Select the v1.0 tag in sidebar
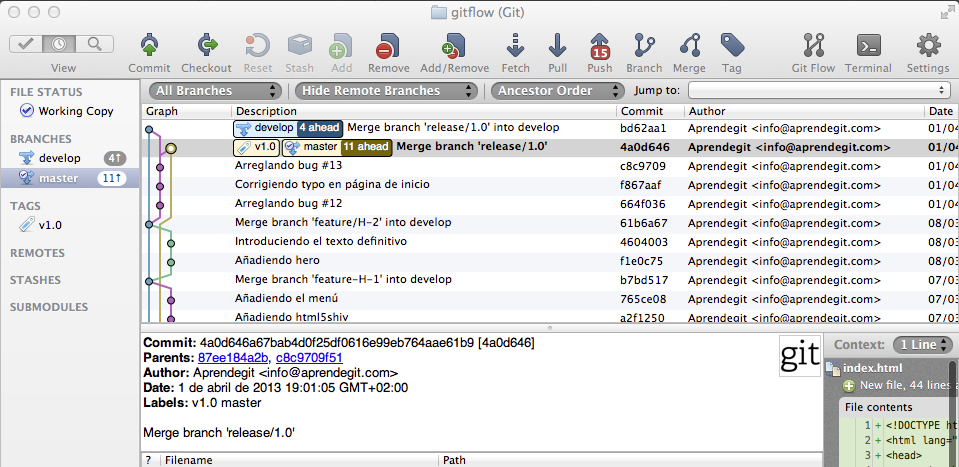Viewport: 959px width, 467px height. click(x=50, y=225)
